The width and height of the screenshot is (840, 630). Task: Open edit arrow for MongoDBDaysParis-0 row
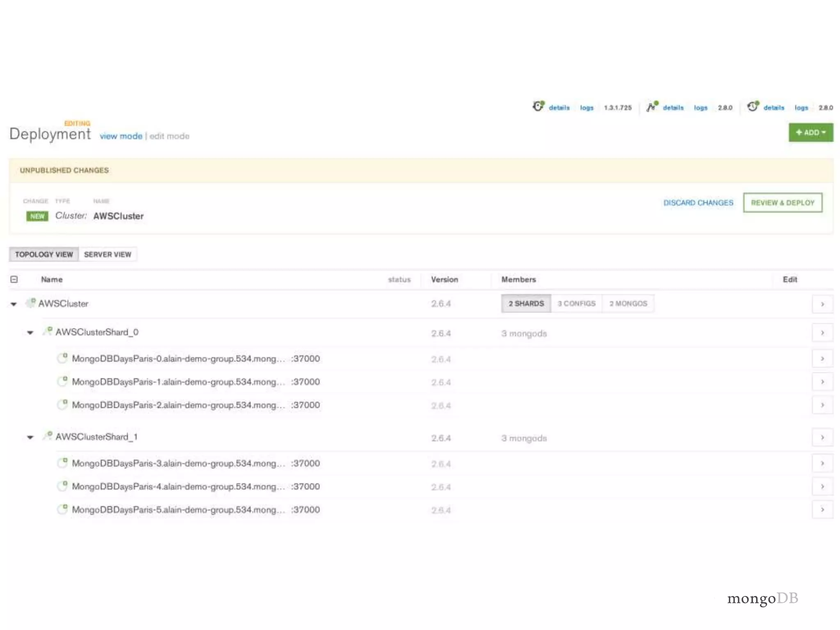click(822, 358)
